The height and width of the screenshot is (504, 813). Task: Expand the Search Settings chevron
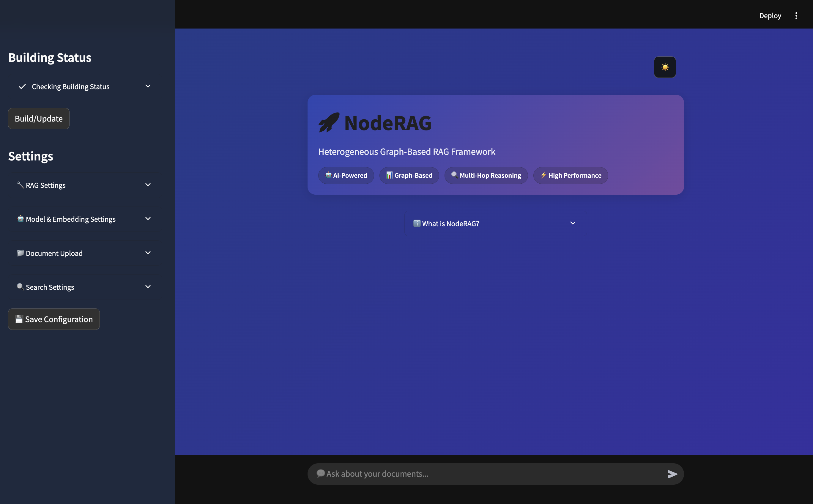point(148,287)
